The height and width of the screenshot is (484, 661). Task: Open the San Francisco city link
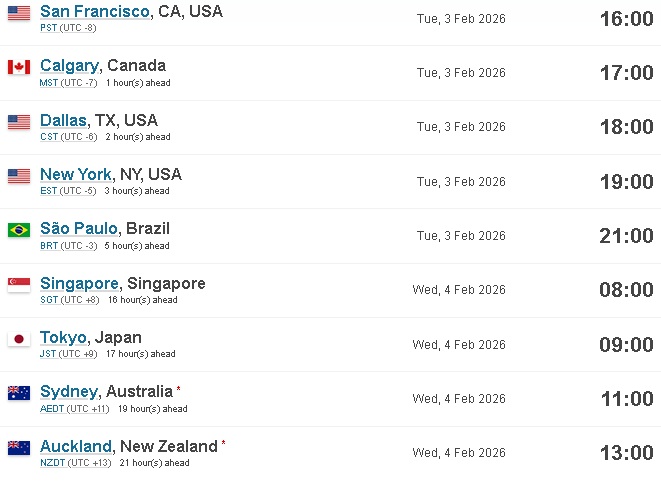[x=95, y=11]
